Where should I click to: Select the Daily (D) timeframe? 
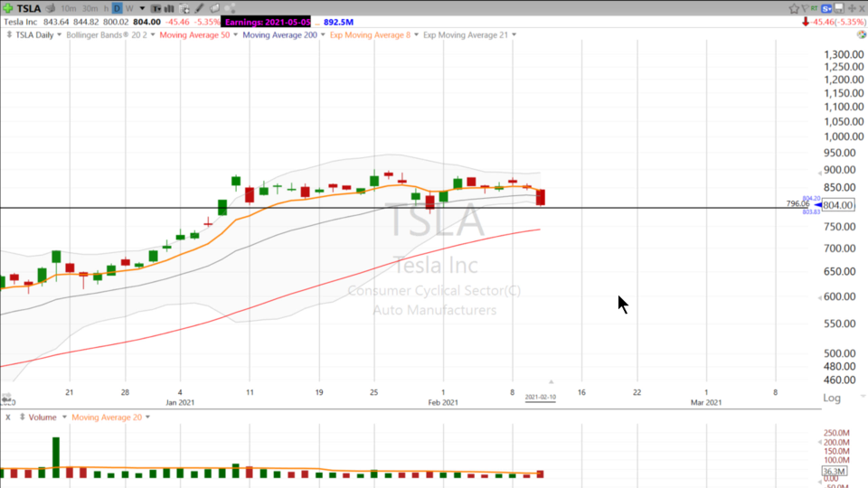(x=117, y=8)
